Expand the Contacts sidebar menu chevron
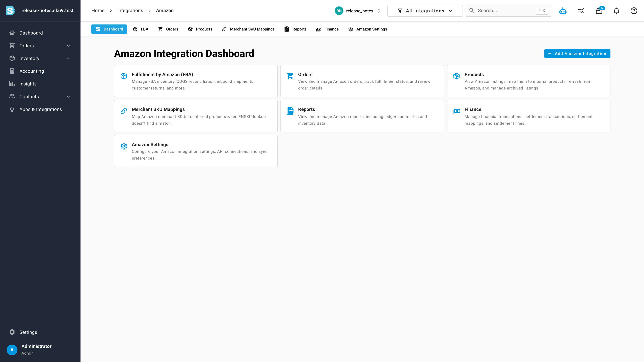 tap(68, 97)
